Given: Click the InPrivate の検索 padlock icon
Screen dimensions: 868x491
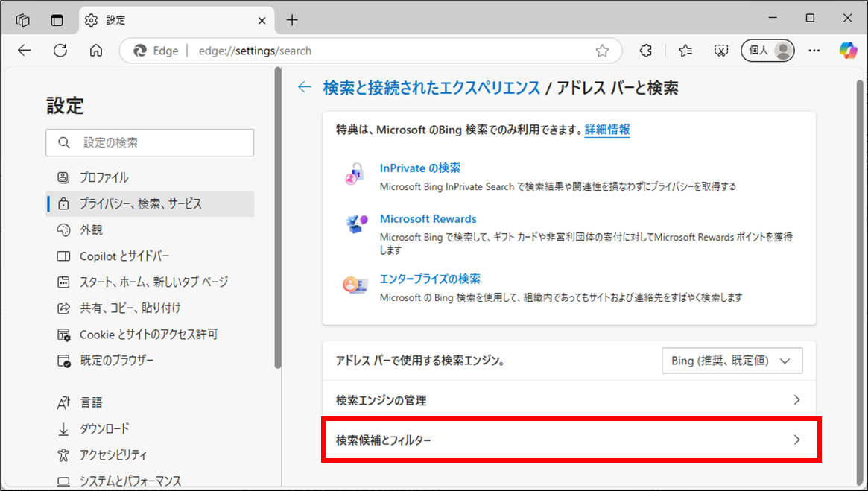Looking at the screenshot, I should [355, 174].
